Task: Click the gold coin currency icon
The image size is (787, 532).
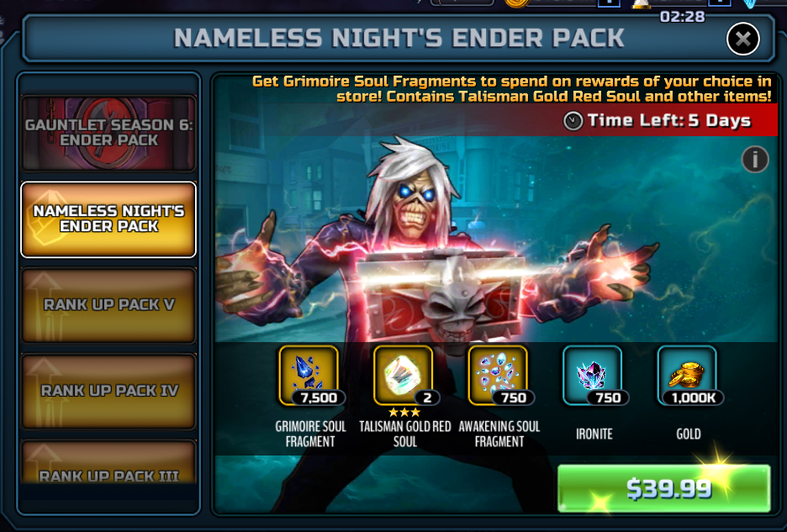Action: [517, 3]
